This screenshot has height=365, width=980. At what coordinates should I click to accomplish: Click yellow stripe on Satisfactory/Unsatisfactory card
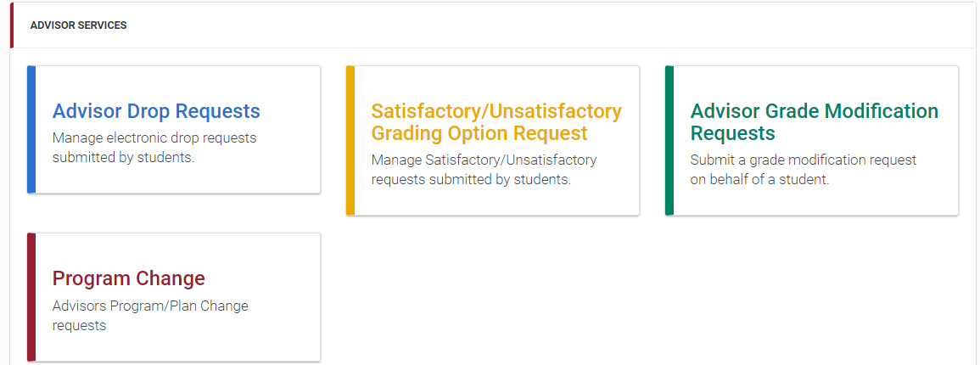350,140
